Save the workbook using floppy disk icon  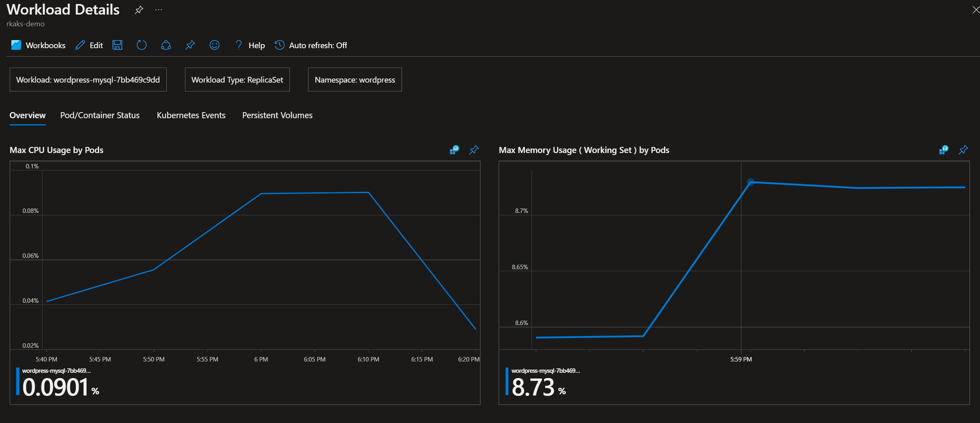[117, 45]
